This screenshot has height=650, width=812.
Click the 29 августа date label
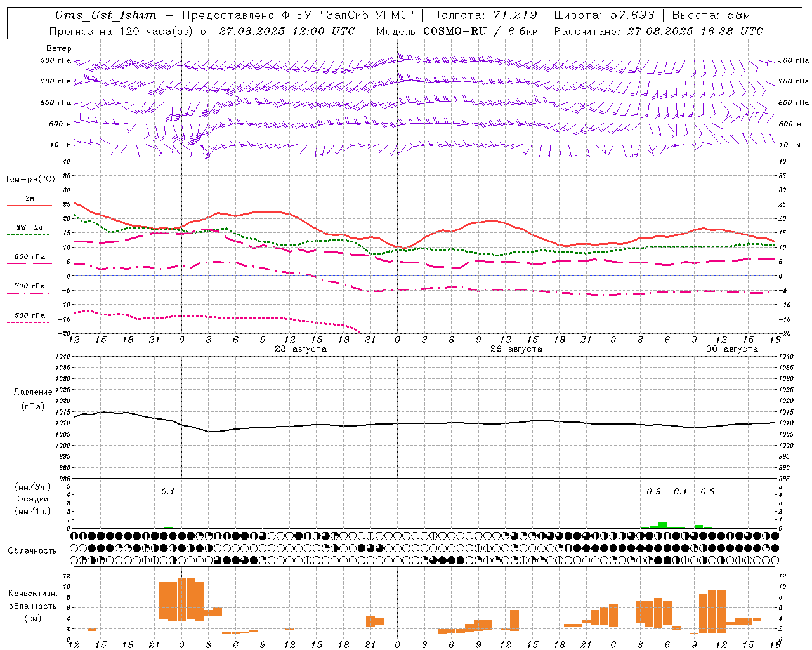516,349
